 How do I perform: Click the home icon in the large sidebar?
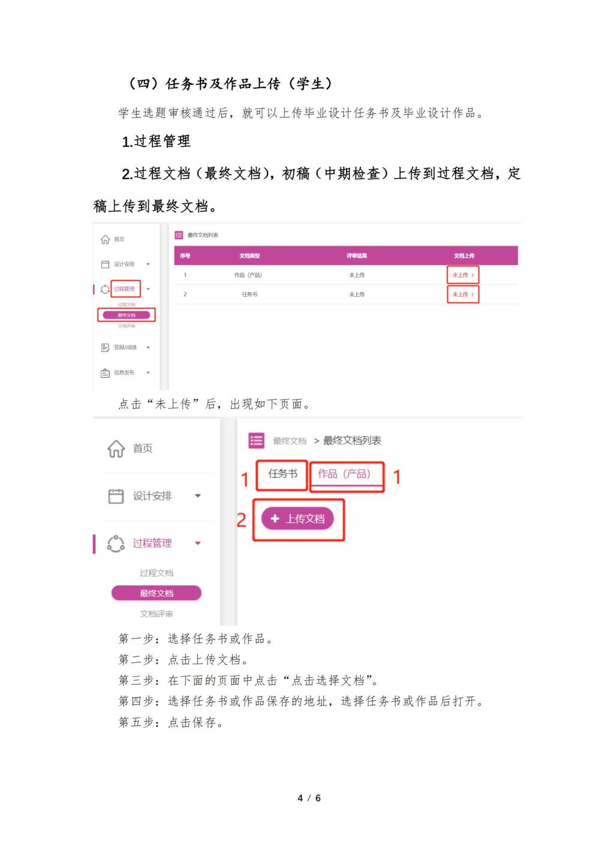point(116,448)
